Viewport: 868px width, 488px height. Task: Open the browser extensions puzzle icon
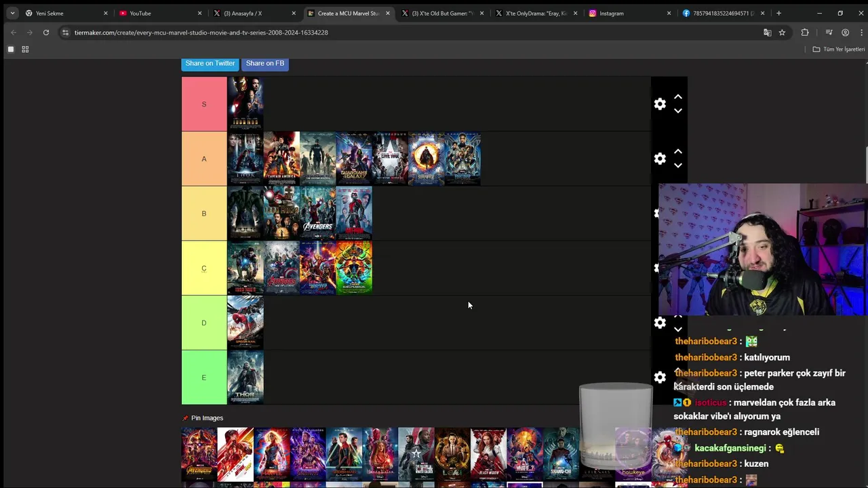[x=805, y=33]
